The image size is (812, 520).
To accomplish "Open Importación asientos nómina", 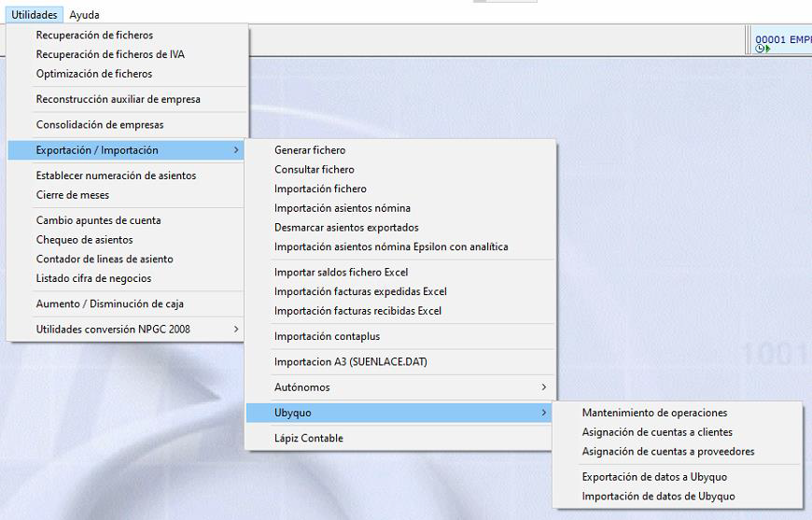I will tap(399, 207).
